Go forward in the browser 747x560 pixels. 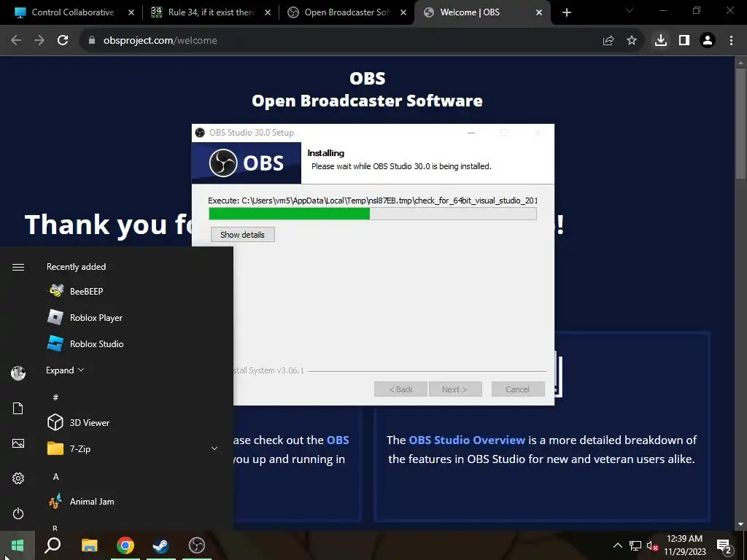tap(39, 41)
